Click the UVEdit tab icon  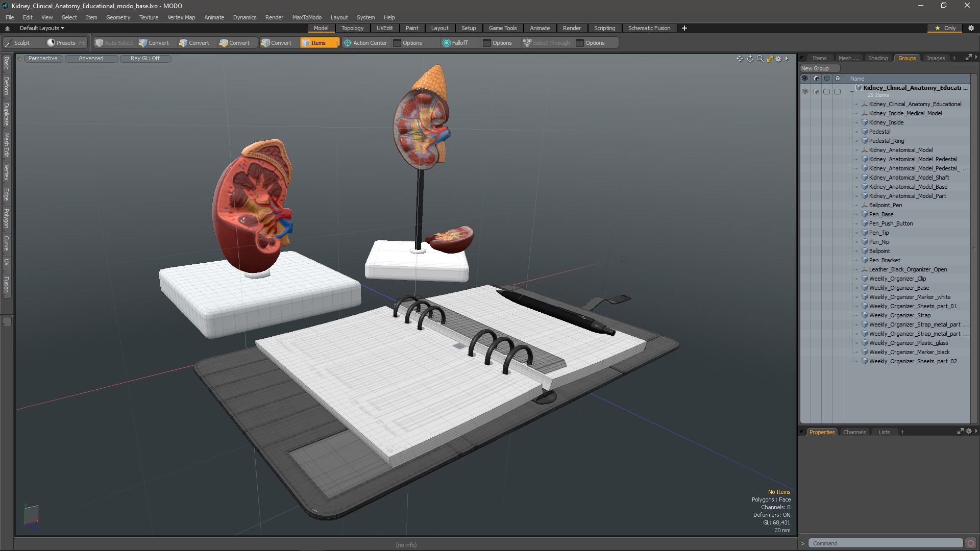pyautogui.click(x=385, y=28)
